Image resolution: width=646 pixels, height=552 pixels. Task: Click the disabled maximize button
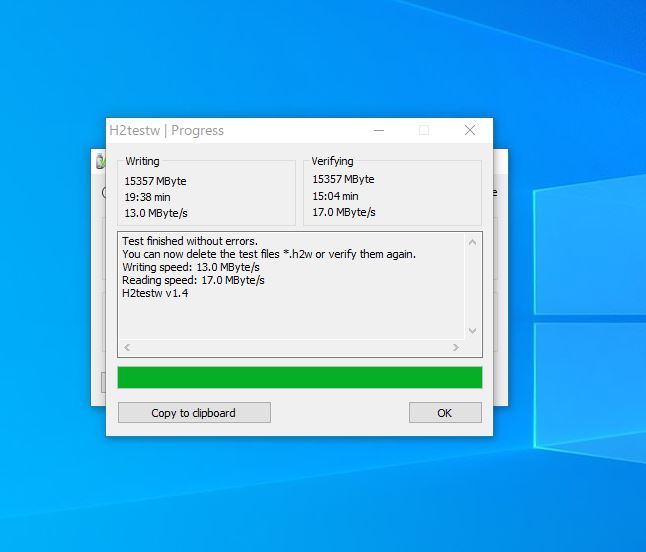point(424,130)
